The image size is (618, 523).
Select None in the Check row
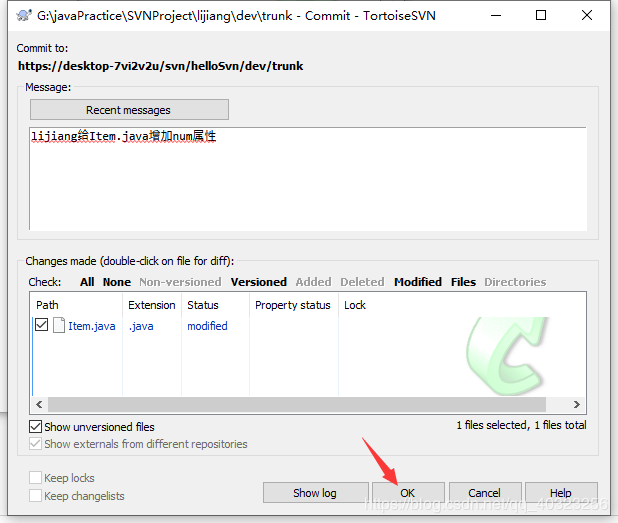click(x=116, y=282)
